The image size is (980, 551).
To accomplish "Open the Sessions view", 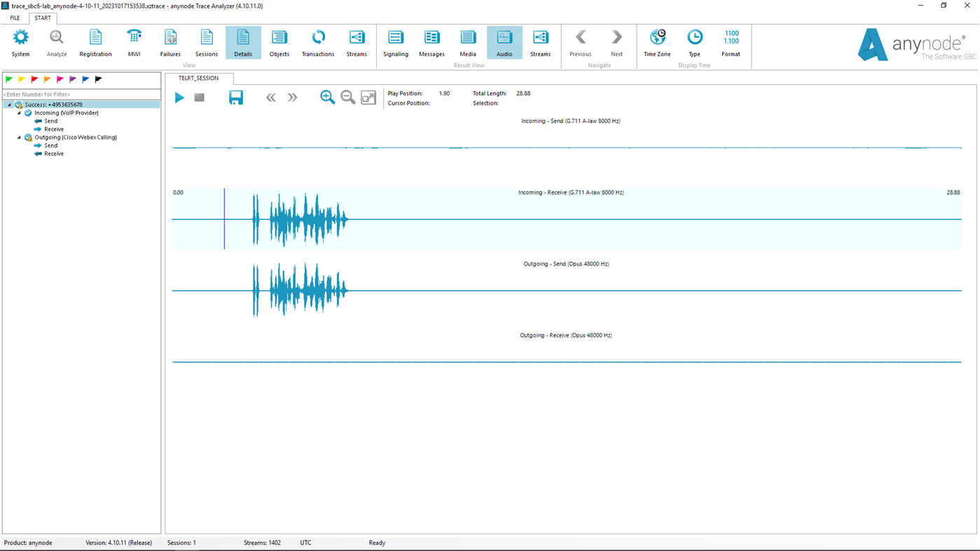I will pos(206,42).
